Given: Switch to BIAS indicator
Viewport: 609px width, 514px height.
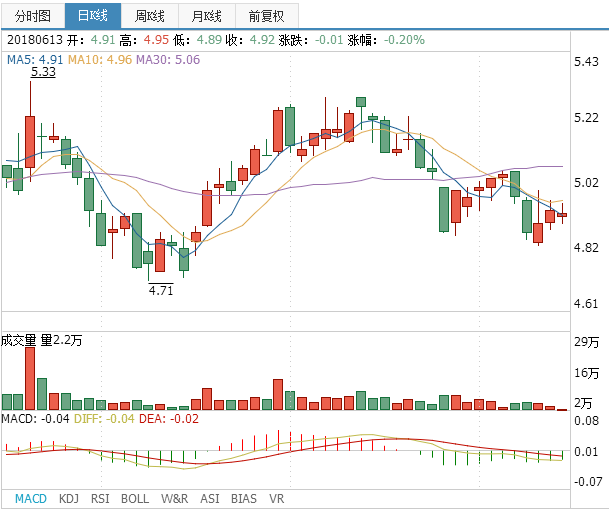Looking at the screenshot, I should pos(244,498).
